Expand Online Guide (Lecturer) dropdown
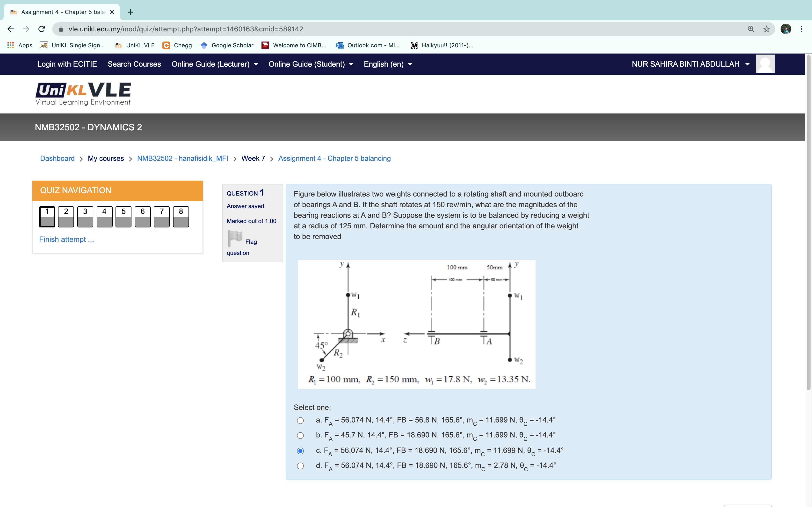Viewport: 812px width, 507px height. 215,64
